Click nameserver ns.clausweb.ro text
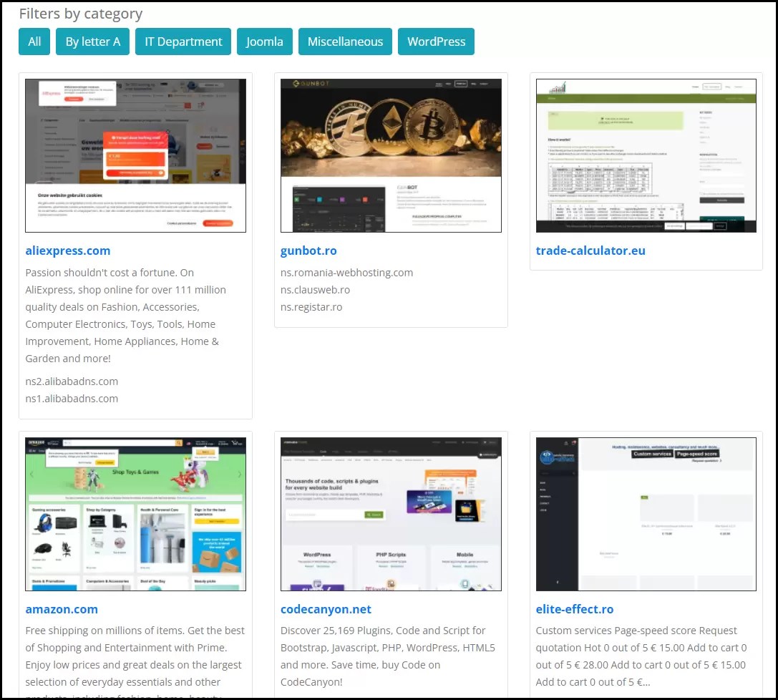Viewport: 778px width, 700px height. pyautogui.click(x=315, y=290)
